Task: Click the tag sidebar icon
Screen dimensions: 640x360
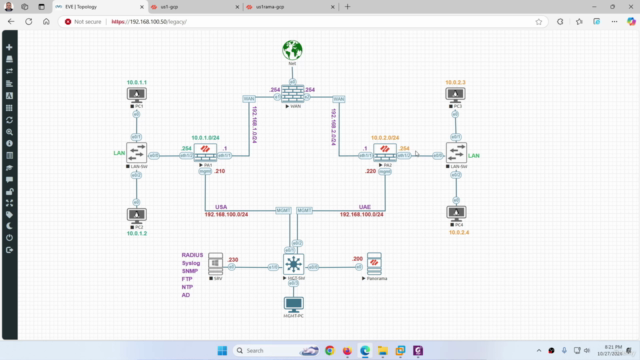Action: 9,215
